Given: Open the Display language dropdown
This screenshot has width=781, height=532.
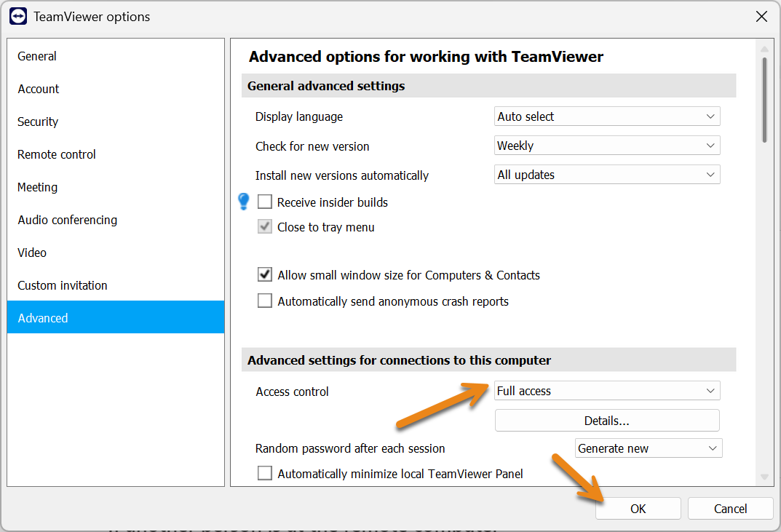Looking at the screenshot, I should coord(607,116).
